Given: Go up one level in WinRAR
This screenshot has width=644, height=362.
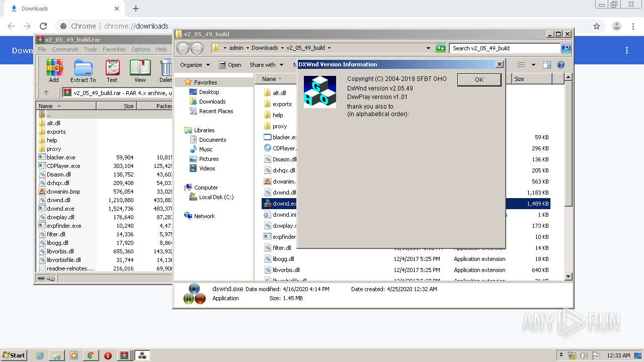Looking at the screenshot, I should tap(46, 93).
